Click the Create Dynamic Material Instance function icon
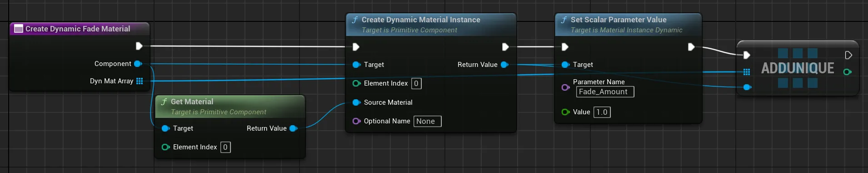This screenshot has width=868, height=173. pyautogui.click(x=355, y=20)
